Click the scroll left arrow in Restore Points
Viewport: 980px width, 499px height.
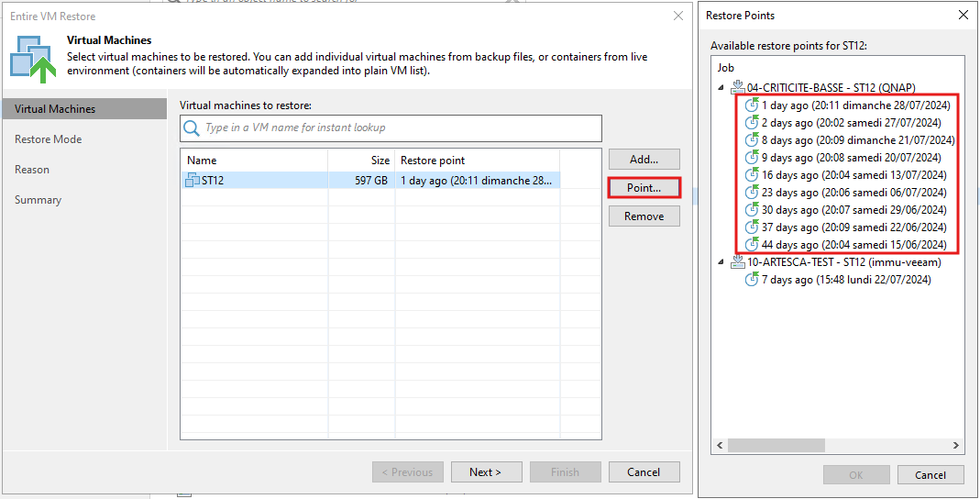720,445
